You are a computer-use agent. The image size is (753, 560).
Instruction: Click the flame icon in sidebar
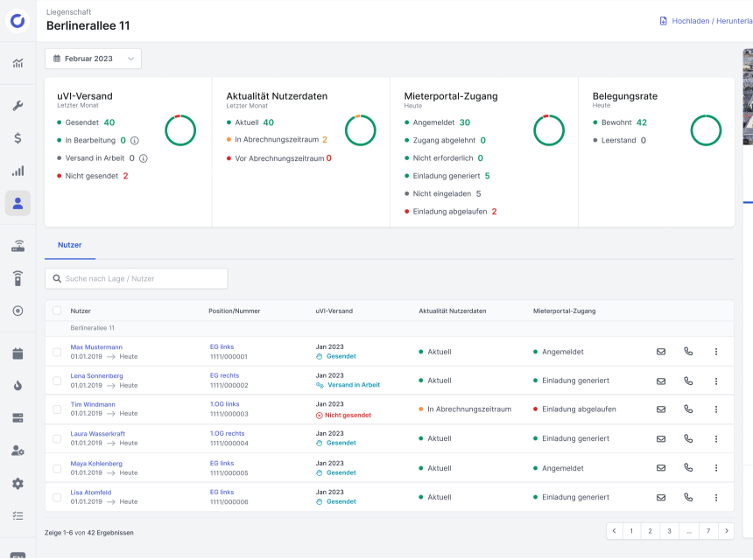[18, 386]
